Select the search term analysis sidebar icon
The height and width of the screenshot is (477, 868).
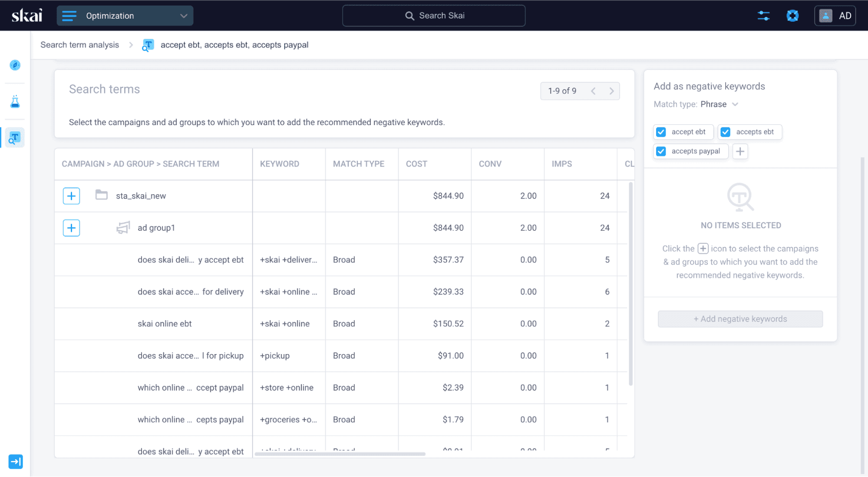click(x=15, y=138)
